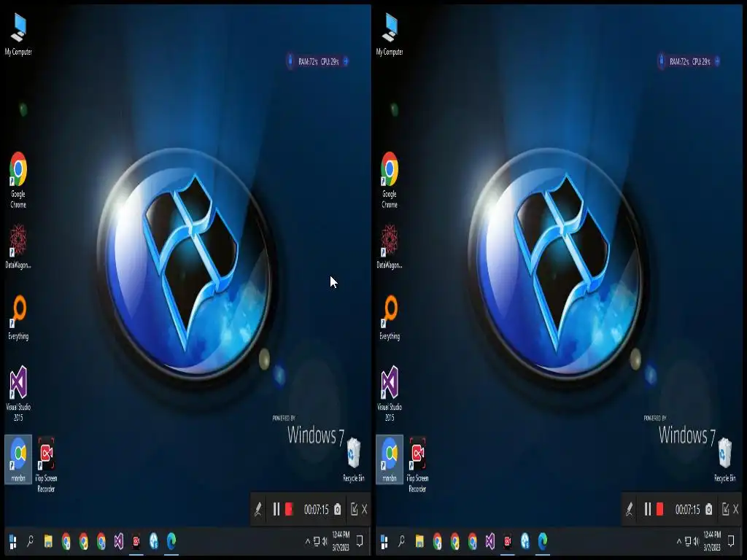
Task: Take a screenshot via recorder camera, left copy
Action: click(337, 510)
